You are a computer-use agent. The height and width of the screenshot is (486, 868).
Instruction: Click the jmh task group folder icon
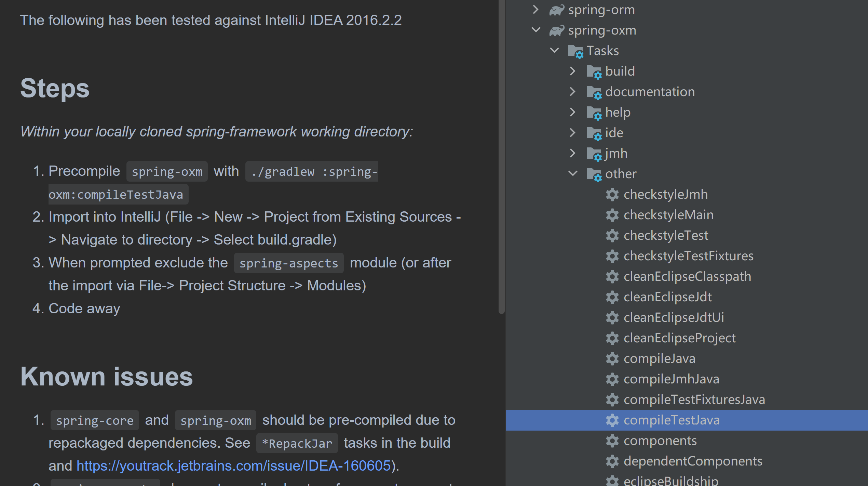[594, 154]
